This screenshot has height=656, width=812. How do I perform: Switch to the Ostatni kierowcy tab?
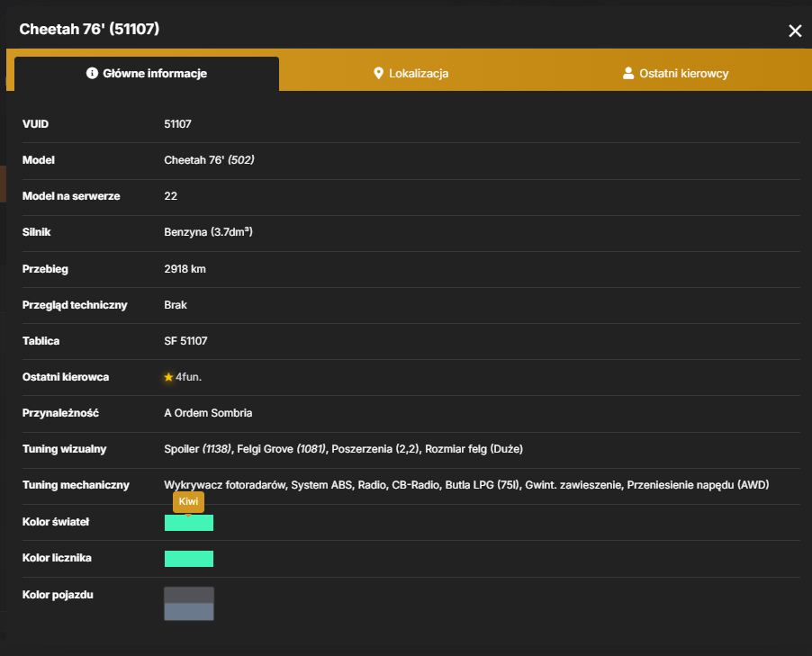tap(675, 74)
